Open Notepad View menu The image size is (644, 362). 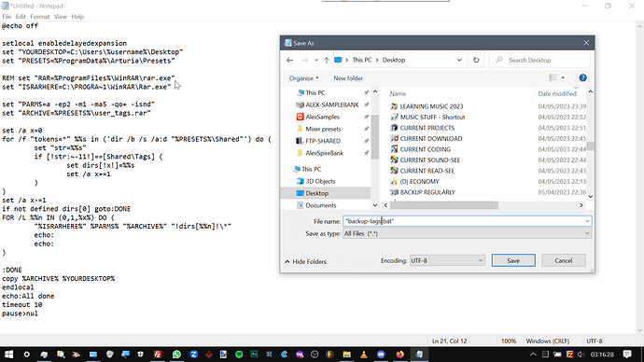61,17
